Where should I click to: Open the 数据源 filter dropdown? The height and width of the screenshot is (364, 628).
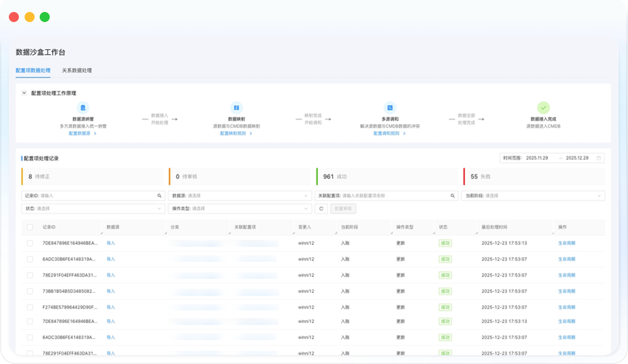tap(240, 196)
